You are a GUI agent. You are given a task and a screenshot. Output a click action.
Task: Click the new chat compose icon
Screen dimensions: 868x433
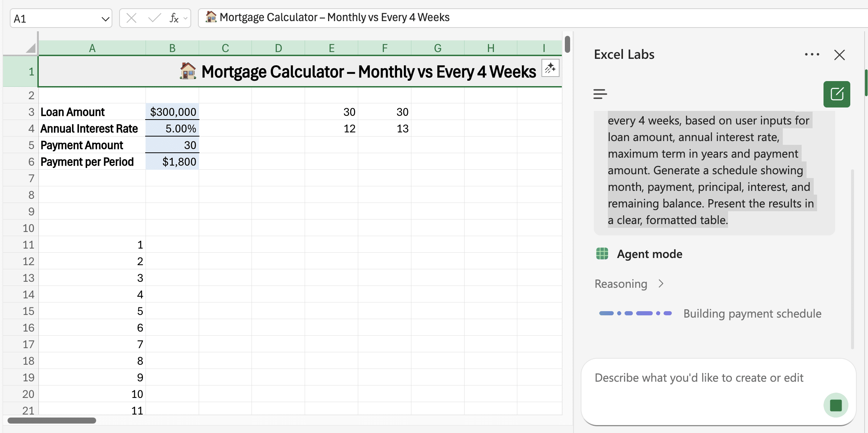[x=836, y=94]
